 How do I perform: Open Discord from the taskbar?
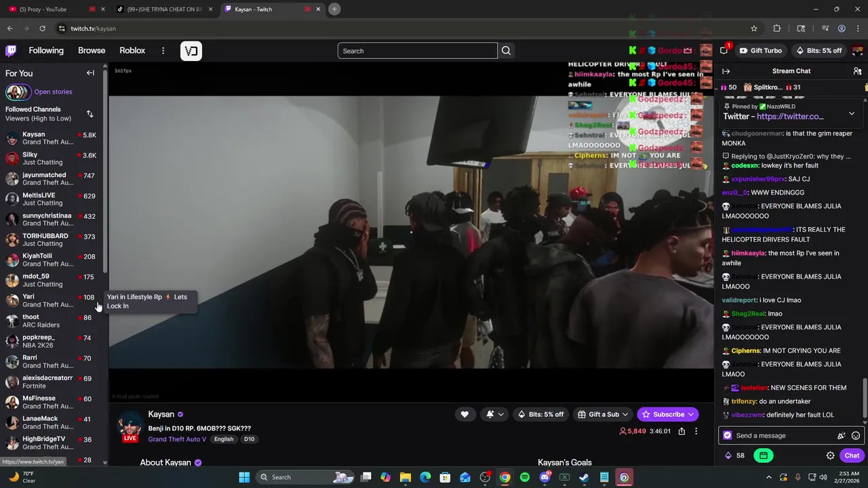tap(545, 477)
